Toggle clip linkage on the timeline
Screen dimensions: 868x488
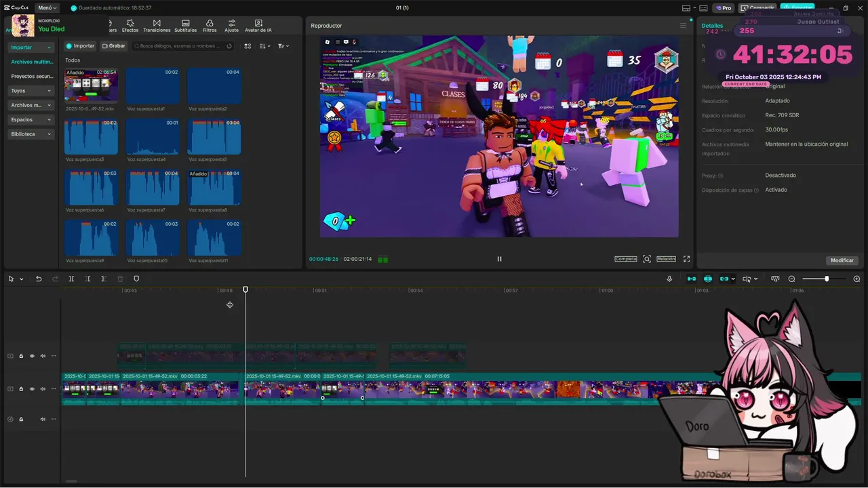coord(724,279)
